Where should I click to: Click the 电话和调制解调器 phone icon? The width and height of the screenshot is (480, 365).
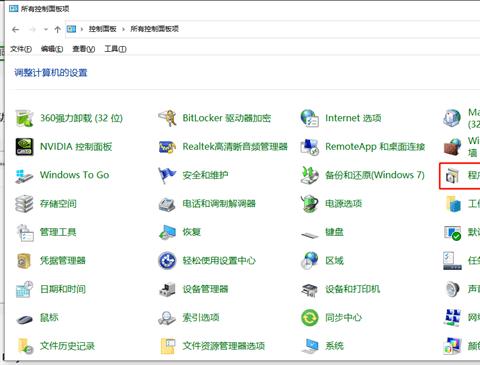[x=167, y=204]
